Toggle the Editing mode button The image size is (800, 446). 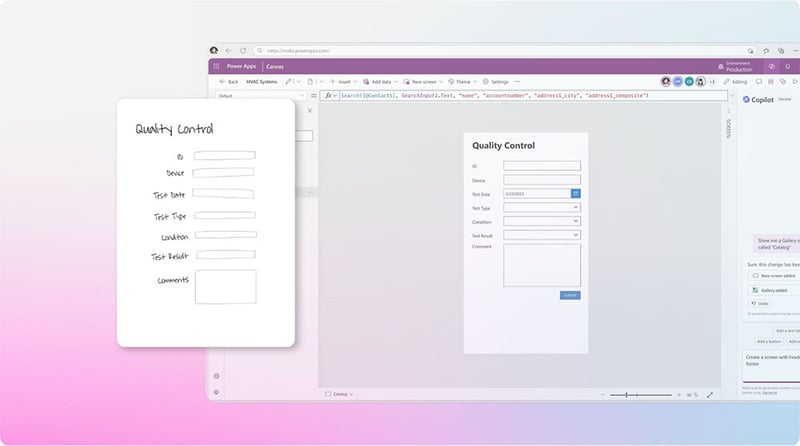point(735,82)
